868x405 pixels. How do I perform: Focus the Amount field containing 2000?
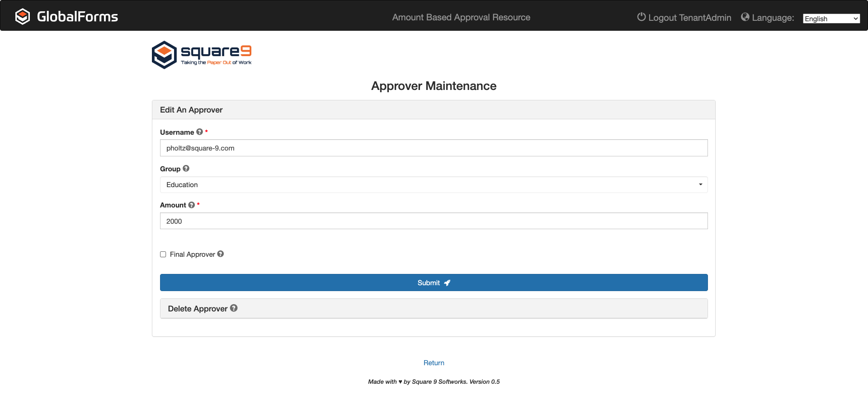(x=434, y=221)
